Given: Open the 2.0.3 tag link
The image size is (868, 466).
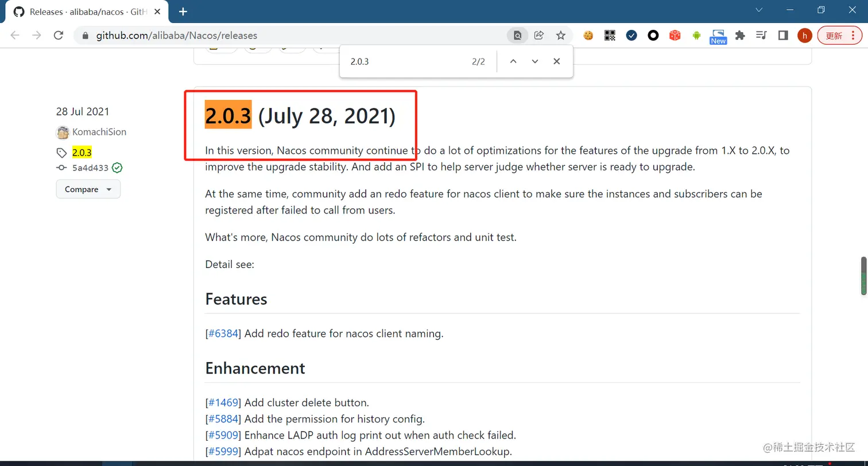Looking at the screenshot, I should [x=82, y=152].
